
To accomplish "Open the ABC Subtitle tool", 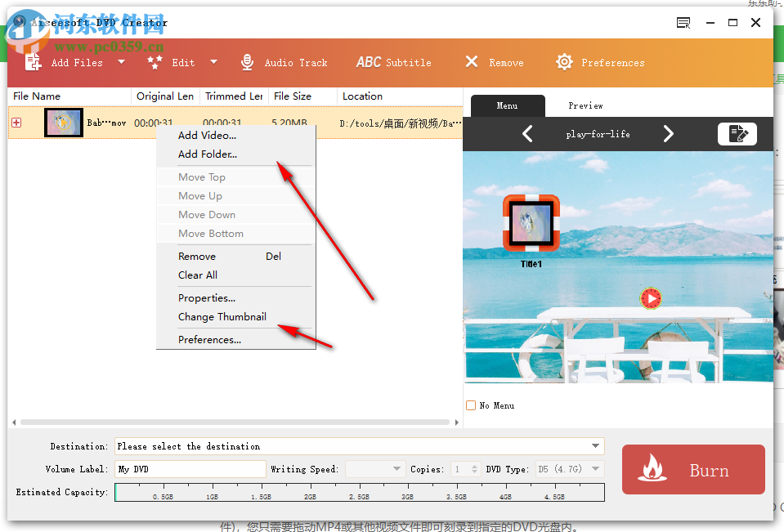I will click(x=393, y=61).
